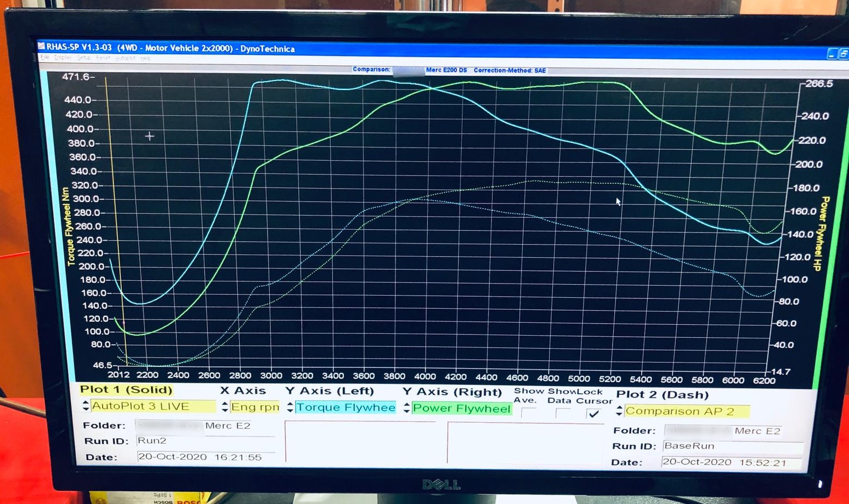Viewport: 849px width, 504px height.
Task: Open the Help menu
Action: (145, 58)
